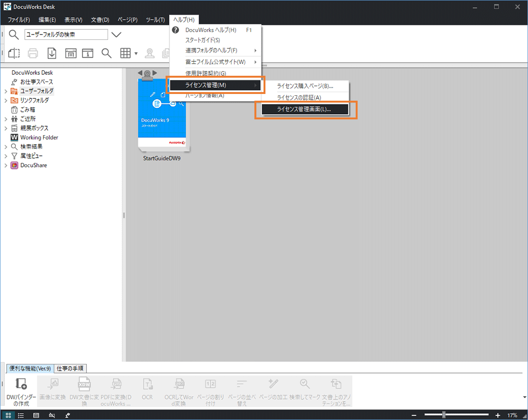Screen dimensions: 528x420
Task: Expand the 属性ビュー tree node
Action: pos(6,156)
